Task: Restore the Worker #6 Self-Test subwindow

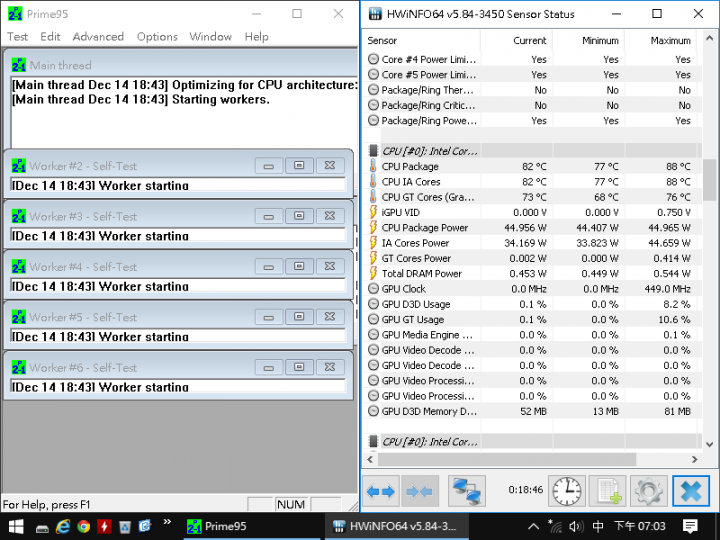Action: (x=299, y=367)
